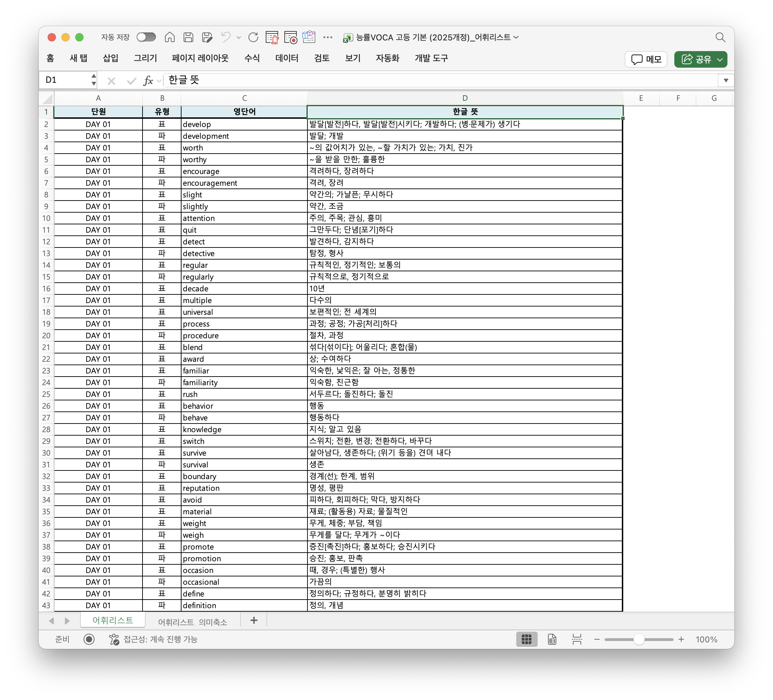This screenshot has height=700, width=773.
Task: Click the Home icon in the title bar
Action: pyautogui.click(x=169, y=37)
